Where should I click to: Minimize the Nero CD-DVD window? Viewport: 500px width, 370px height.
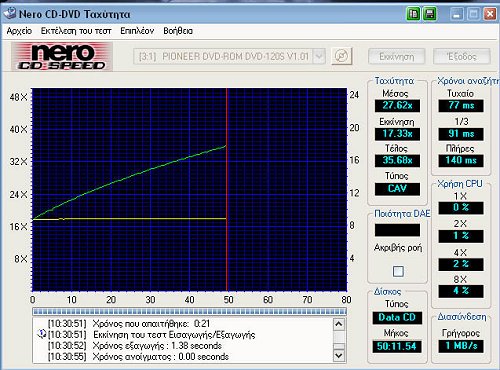coord(457,14)
